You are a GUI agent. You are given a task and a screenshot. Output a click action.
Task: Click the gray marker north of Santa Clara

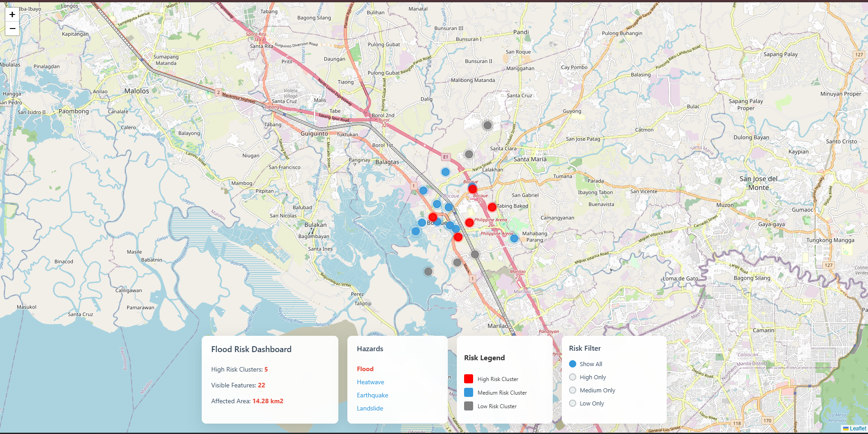click(x=487, y=125)
